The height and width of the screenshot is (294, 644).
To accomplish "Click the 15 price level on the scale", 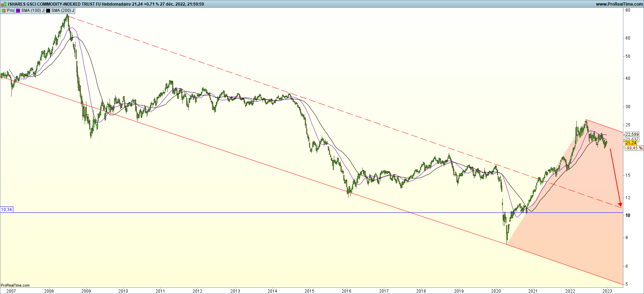I will pos(628,175).
